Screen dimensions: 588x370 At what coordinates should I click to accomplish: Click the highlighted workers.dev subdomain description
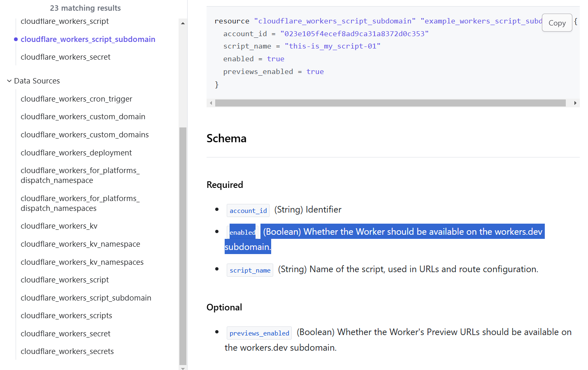pos(385,239)
